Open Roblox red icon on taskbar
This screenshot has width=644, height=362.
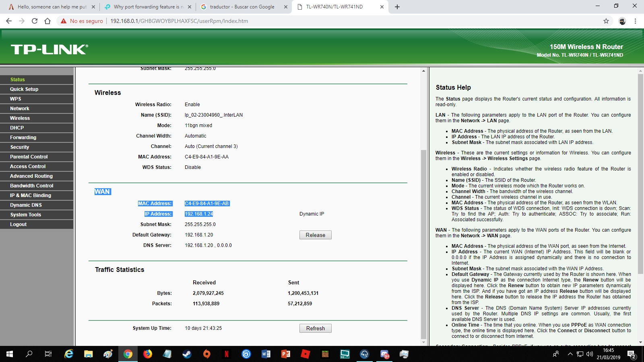tap(305, 354)
